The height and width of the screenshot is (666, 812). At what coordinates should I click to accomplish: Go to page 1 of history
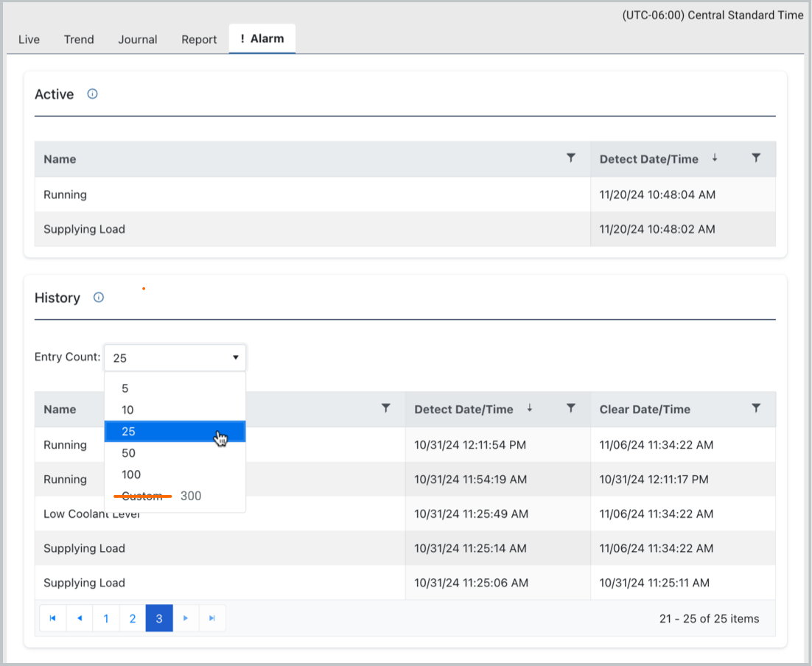tap(106, 619)
